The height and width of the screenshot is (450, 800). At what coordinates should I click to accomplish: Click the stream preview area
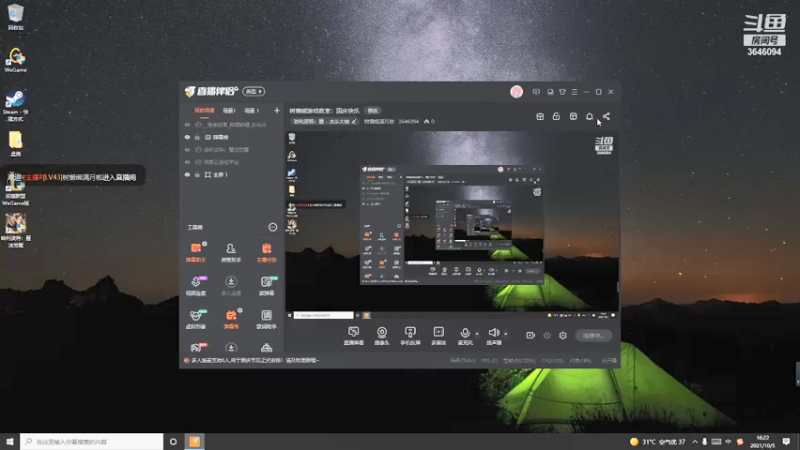click(452, 225)
